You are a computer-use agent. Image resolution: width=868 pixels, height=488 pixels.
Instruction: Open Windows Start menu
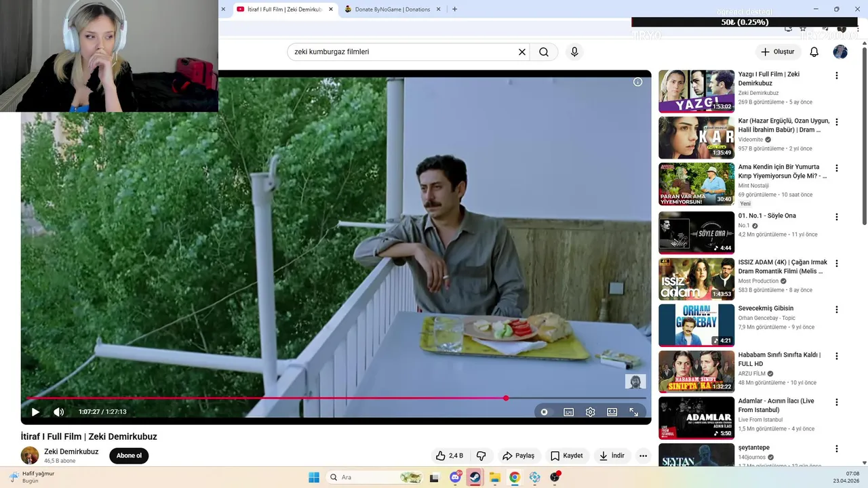point(314,477)
